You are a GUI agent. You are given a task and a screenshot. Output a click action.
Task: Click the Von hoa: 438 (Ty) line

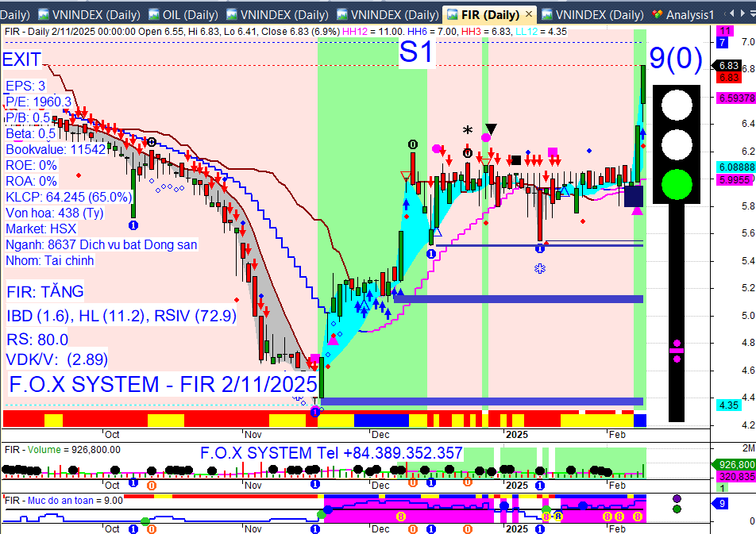(x=55, y=213)
